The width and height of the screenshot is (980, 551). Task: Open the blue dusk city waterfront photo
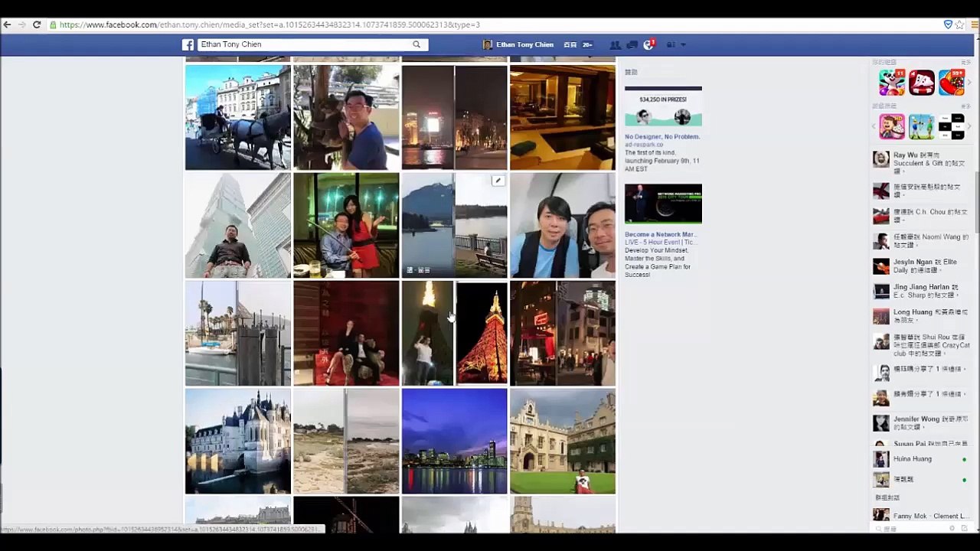[455, 441]
